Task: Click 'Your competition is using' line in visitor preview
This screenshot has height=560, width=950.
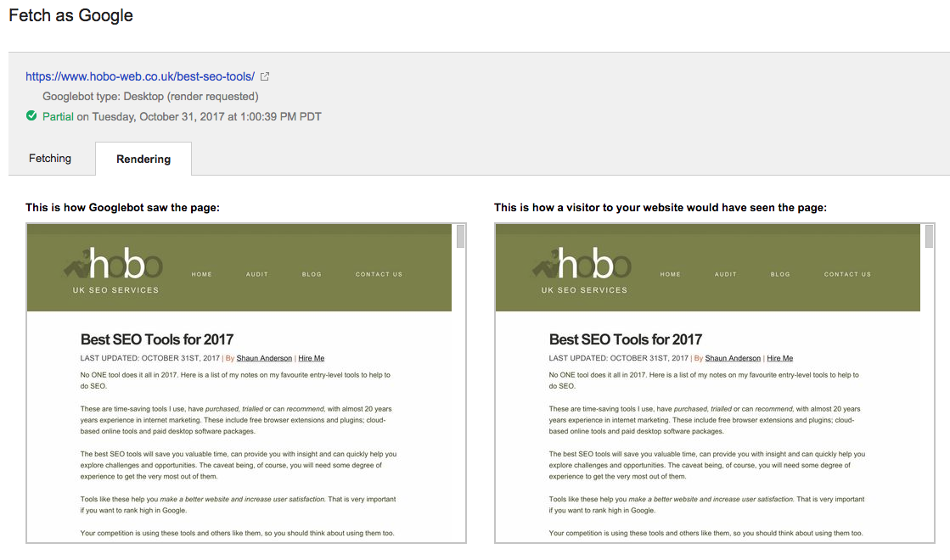Action: 705,534
